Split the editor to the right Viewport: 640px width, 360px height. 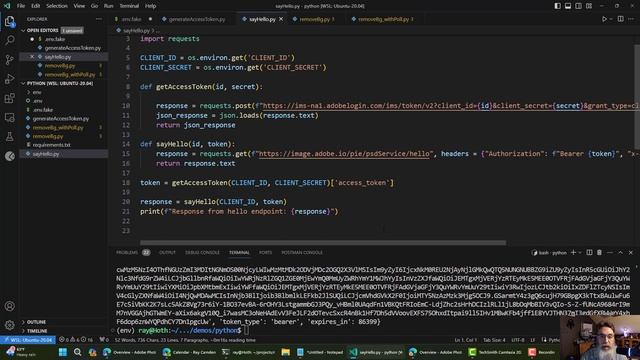pyautogui.click(x=620, y=19)
